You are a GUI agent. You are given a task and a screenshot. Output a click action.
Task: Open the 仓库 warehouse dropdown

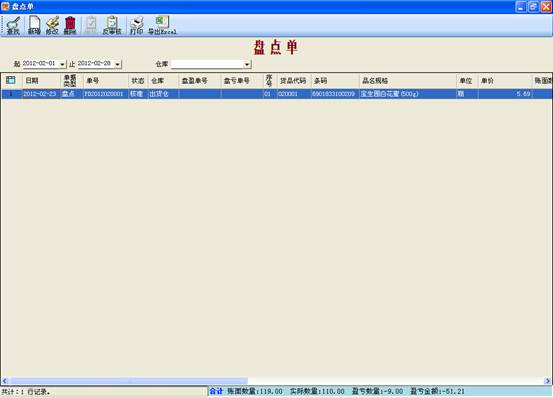[x=247, y=64]
